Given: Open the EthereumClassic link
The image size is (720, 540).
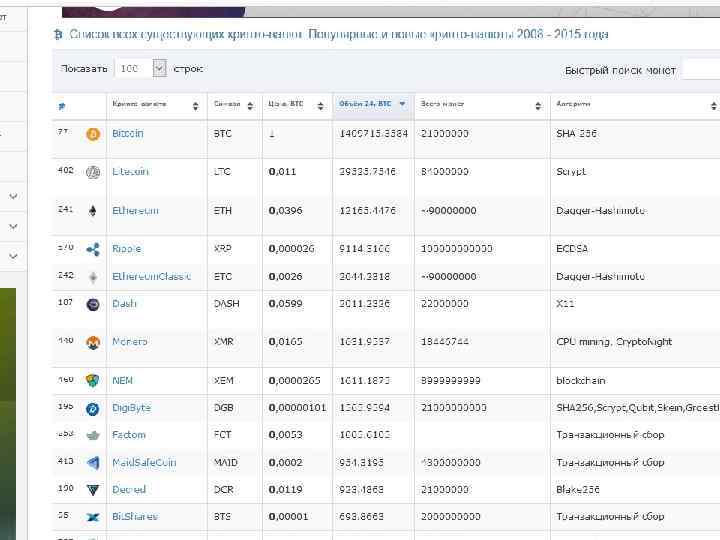Looking at the screenshot, I should point(152,276).
